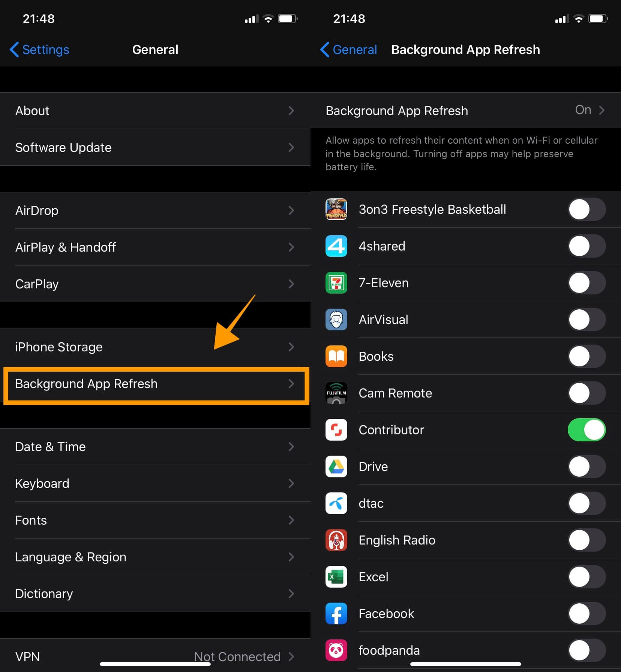Open Language & Region settings
Image resolution: width=621 pixels, height=672 pixels.
155,557
